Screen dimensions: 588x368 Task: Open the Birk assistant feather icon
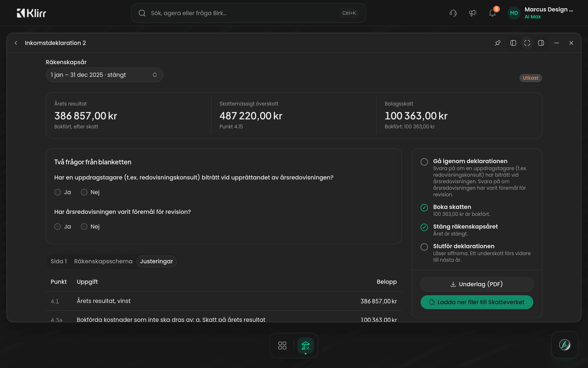coord(565,345)
